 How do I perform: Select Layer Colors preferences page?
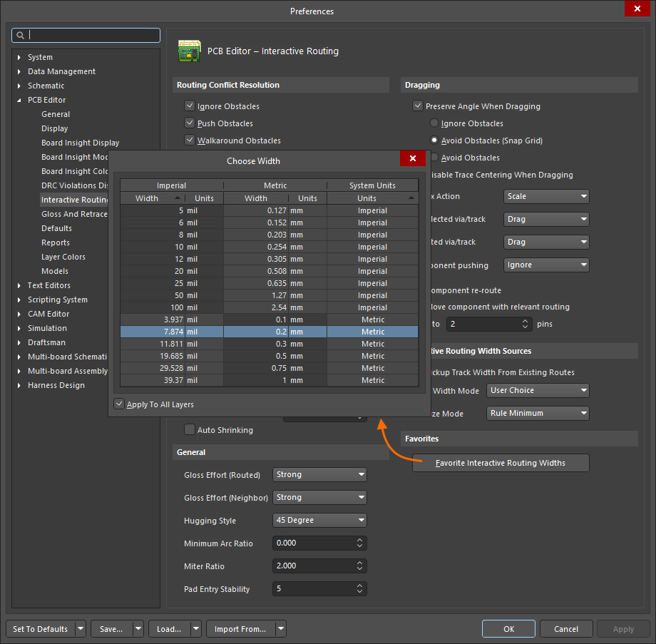(63, 257)
